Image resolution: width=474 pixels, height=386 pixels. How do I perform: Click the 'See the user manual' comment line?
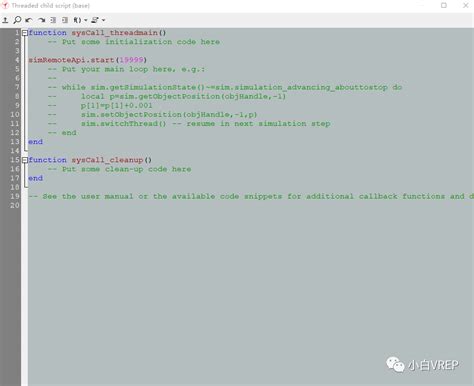coord(251,196)
